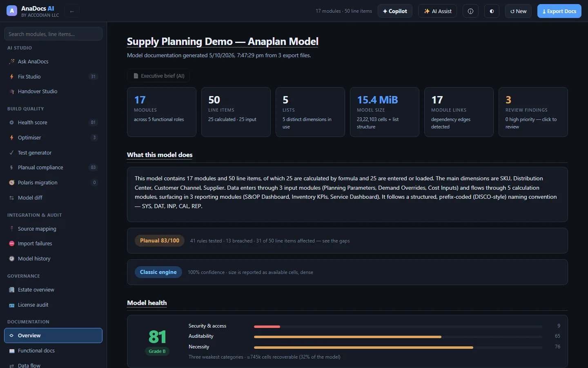Click the Planual compliance section icon
Viewport: 588px width, 368px height.
point(11,167)
